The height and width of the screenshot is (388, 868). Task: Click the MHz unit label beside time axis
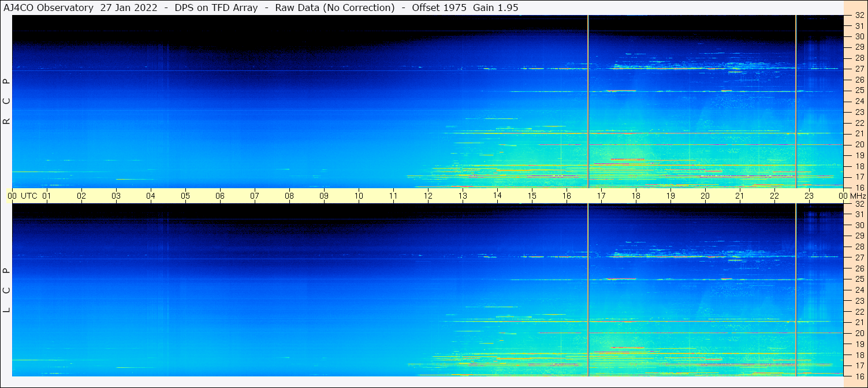tap(858, 196)
